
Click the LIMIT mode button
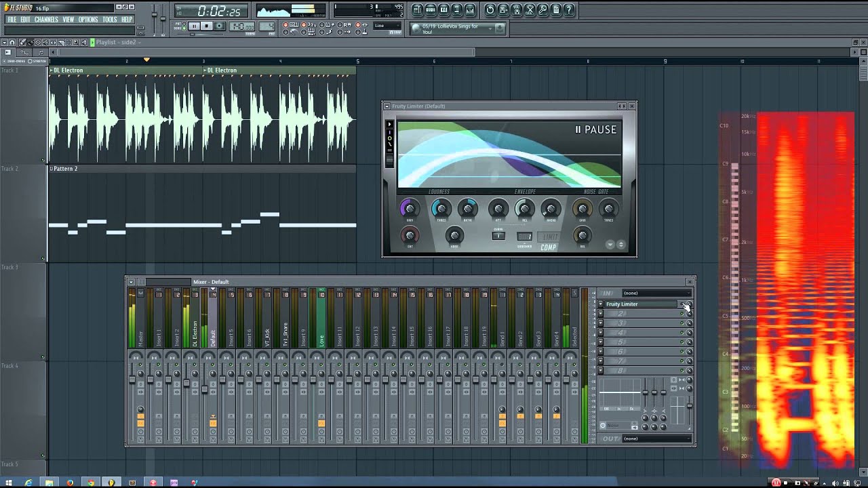pyautogui.click(x=549, y=237)
